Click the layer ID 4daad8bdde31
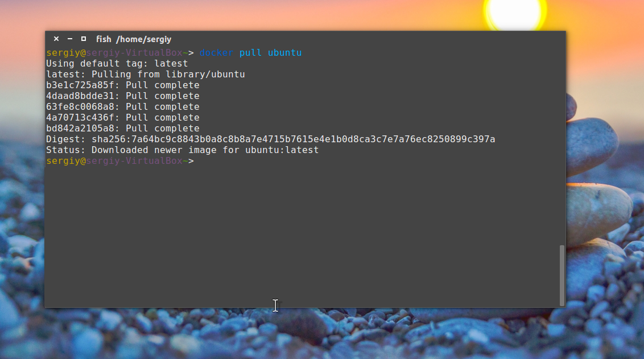 click(x=80, y=96)
